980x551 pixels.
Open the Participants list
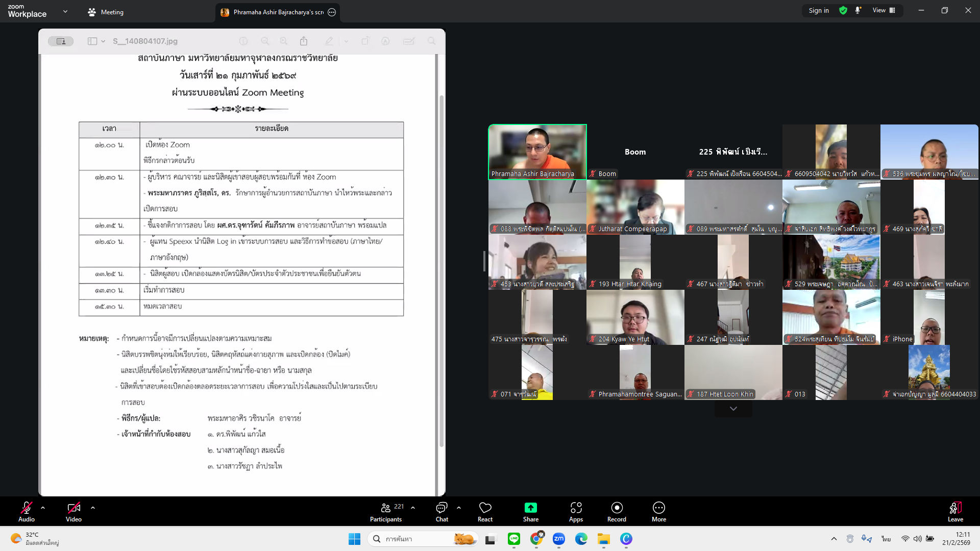[386, 508]
